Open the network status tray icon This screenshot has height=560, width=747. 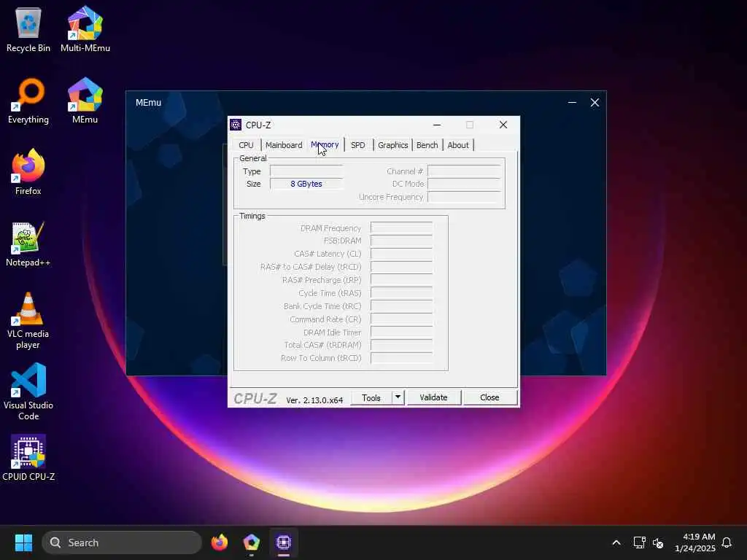point(639,542)
